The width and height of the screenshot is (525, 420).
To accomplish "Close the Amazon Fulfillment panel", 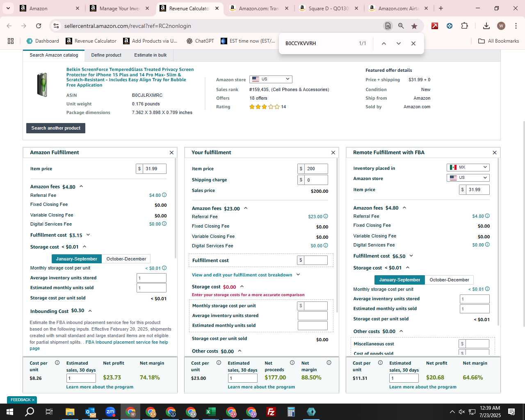I will [171, 153].
